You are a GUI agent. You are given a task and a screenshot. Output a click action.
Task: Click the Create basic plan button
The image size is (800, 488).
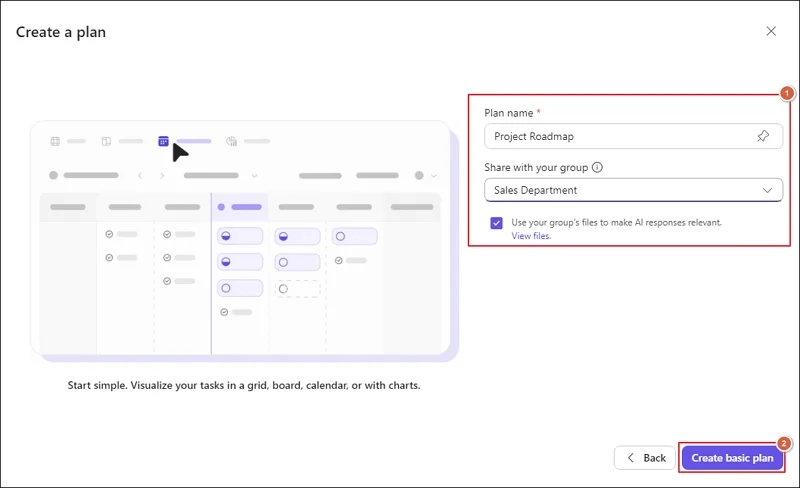tap(732, 458)
